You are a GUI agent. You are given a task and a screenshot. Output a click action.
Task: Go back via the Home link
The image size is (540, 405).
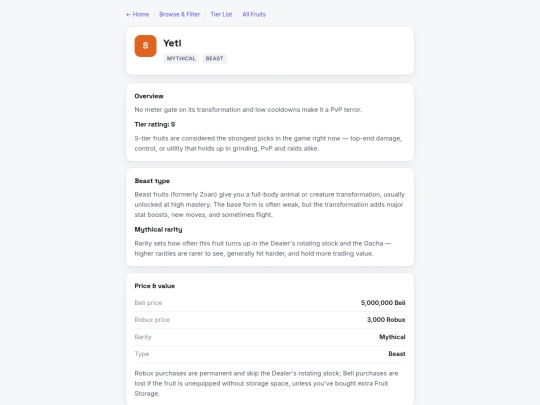137,14
